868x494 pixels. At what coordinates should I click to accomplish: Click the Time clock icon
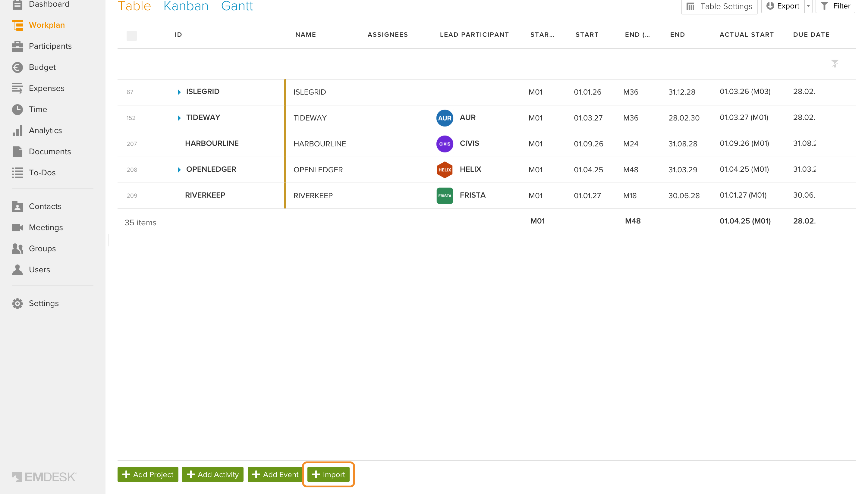[x=17, y=109]
